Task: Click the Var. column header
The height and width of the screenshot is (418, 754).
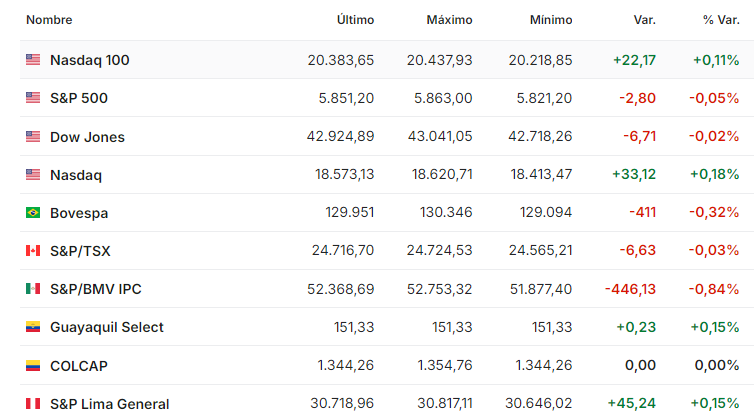Action: [644, 20]
